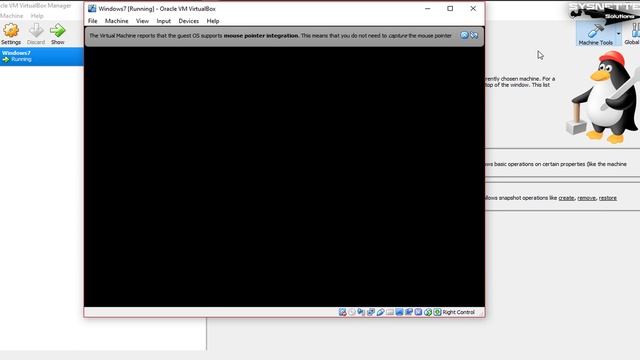Open the File menu of the VM window
The height and width of the screenshot is (360, 640).
point(93,21)
